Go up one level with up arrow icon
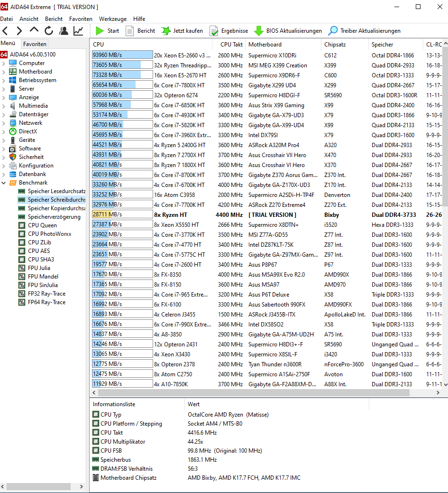Viewport: 448px width, 493px height. point(34,30)
